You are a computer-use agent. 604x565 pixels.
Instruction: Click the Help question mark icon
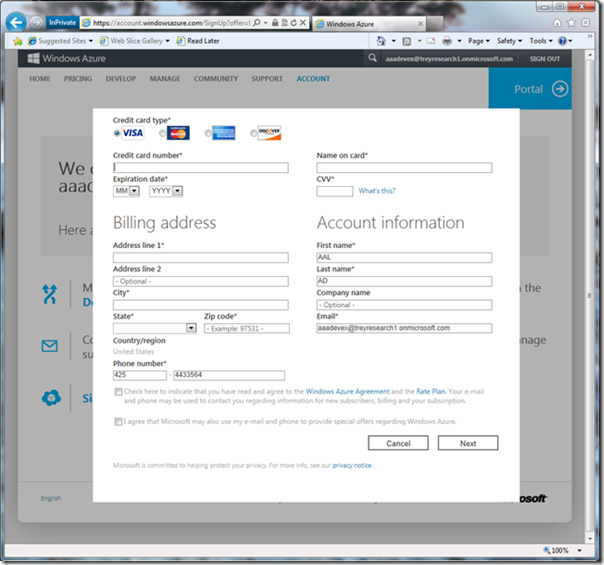coord(562,41)
